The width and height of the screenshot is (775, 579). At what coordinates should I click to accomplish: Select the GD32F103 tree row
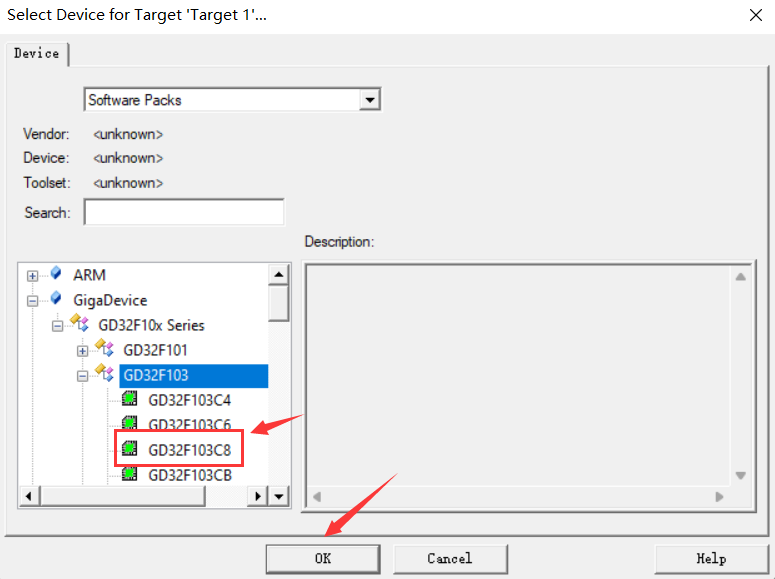194,376
